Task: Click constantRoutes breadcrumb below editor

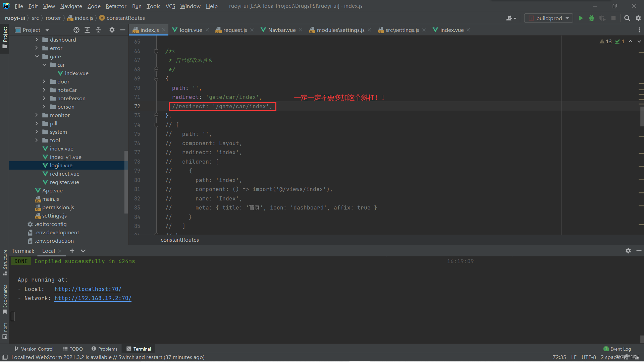Action: (180, 240)
